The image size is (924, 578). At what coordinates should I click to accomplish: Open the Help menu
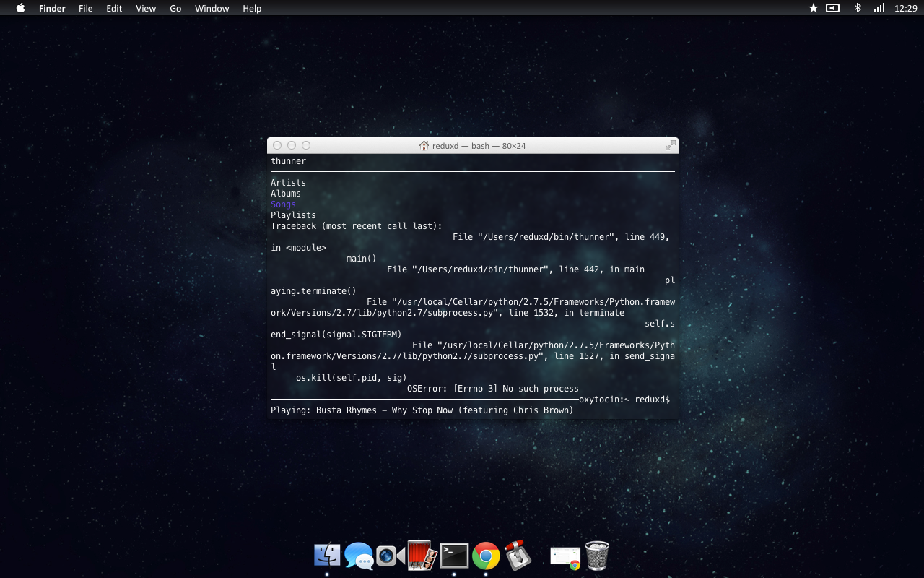(252, 8)
